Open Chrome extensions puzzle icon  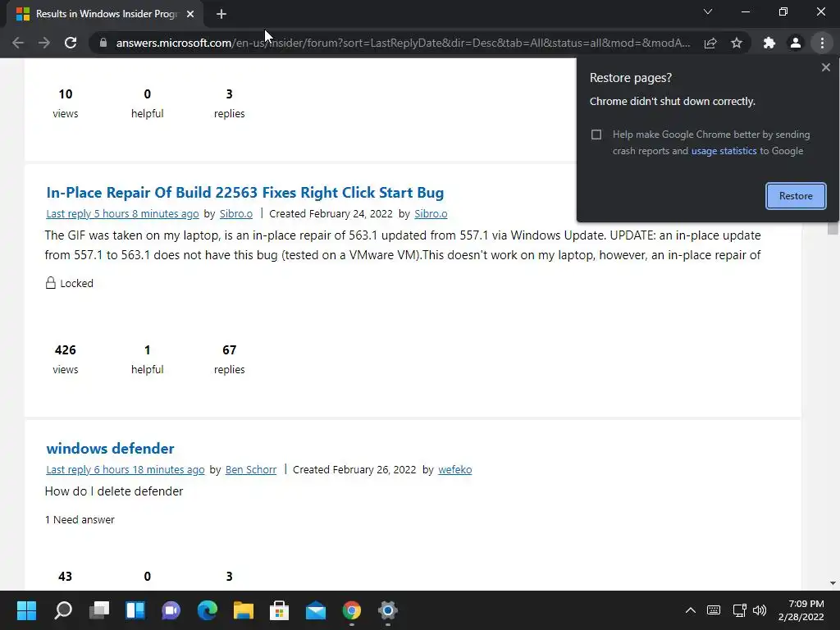(x=769, y=43)
